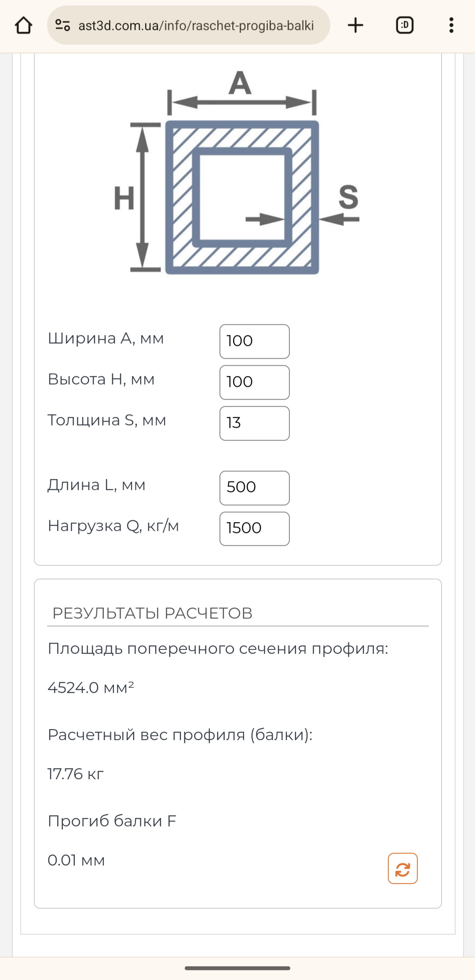Focus the Длина L input field

point(254,488)
